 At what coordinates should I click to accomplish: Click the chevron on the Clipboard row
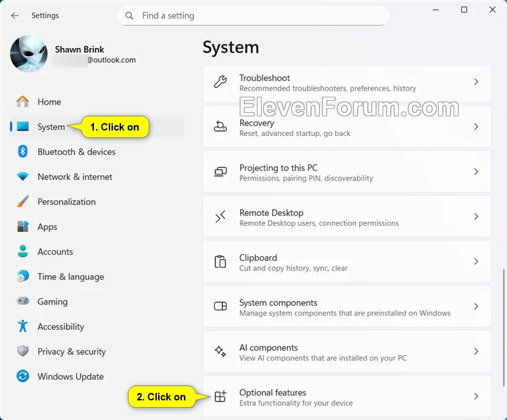click(x=476, y=262)
